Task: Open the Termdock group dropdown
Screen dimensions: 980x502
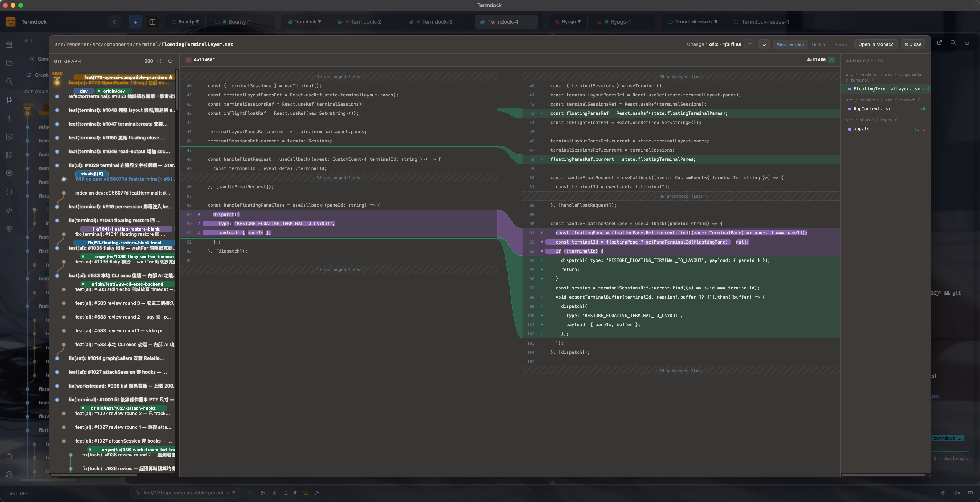Action: point(305,22)
